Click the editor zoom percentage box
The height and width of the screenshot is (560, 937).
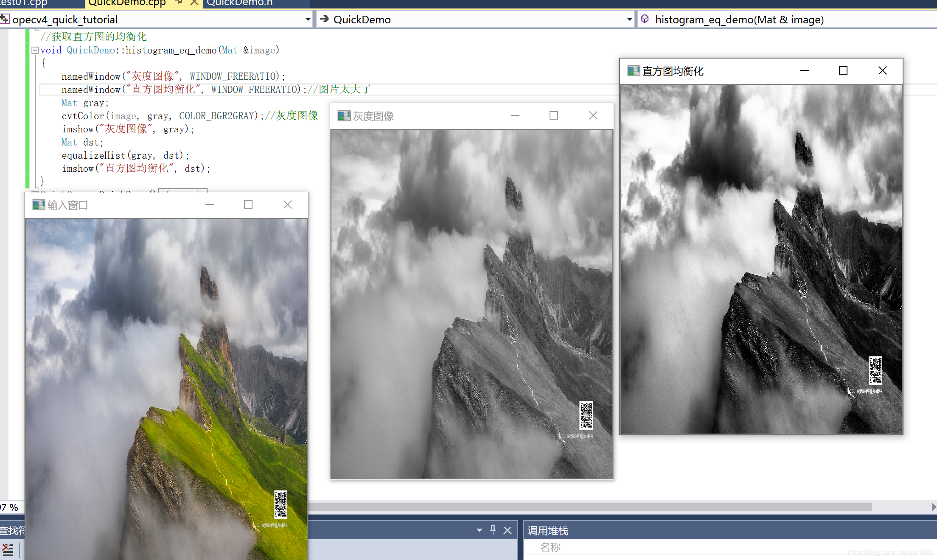coord(9,507)
